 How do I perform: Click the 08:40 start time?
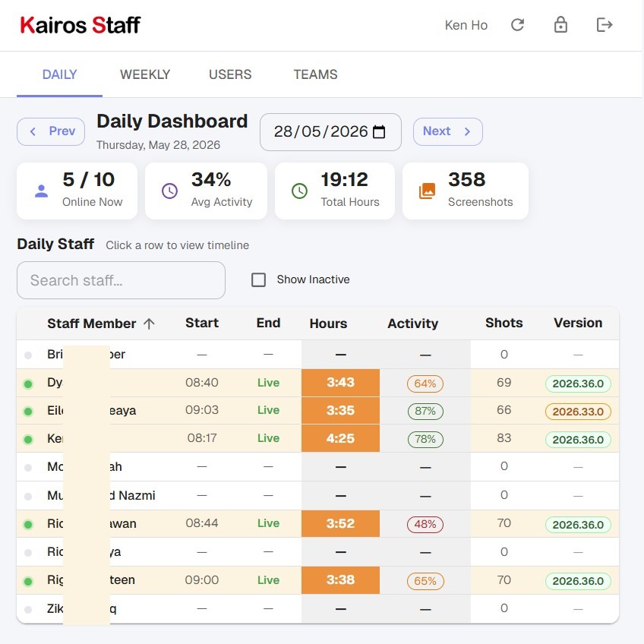(202, 383)
